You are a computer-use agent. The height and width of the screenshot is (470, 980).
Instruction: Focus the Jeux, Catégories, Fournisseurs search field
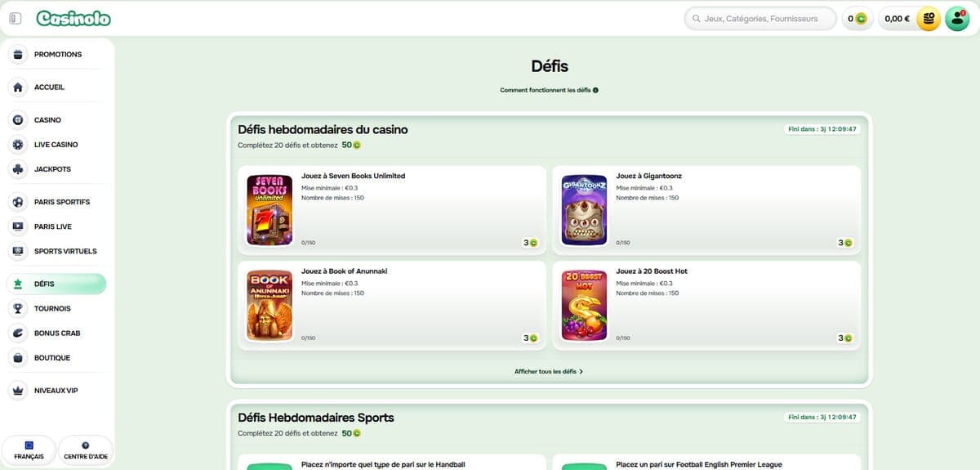[760, 18]
